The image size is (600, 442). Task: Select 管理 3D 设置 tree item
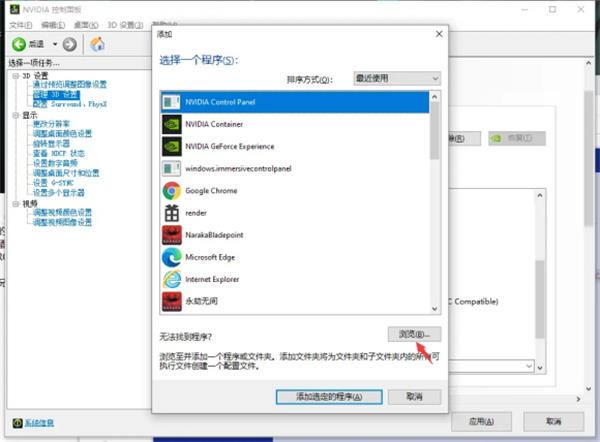click(56, 95)
